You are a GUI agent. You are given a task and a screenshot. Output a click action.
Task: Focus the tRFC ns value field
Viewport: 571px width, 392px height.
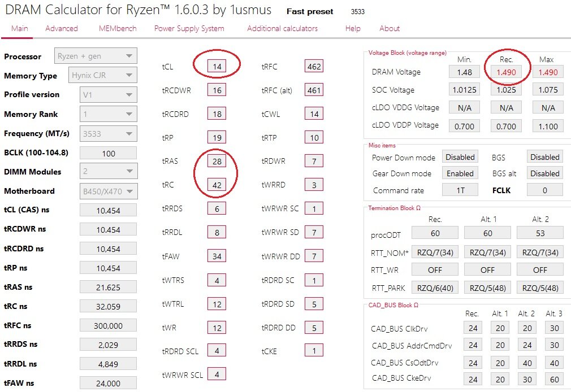click(108, 326)
